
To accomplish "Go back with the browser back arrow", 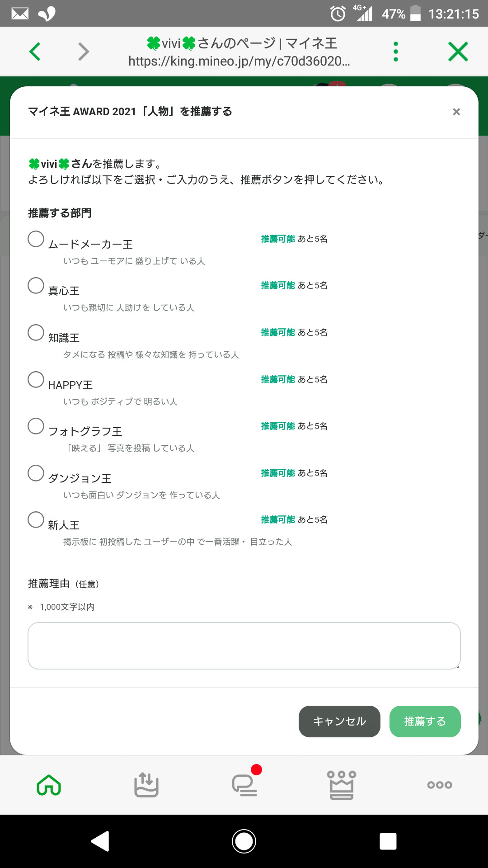I will (x=35, y=52).
